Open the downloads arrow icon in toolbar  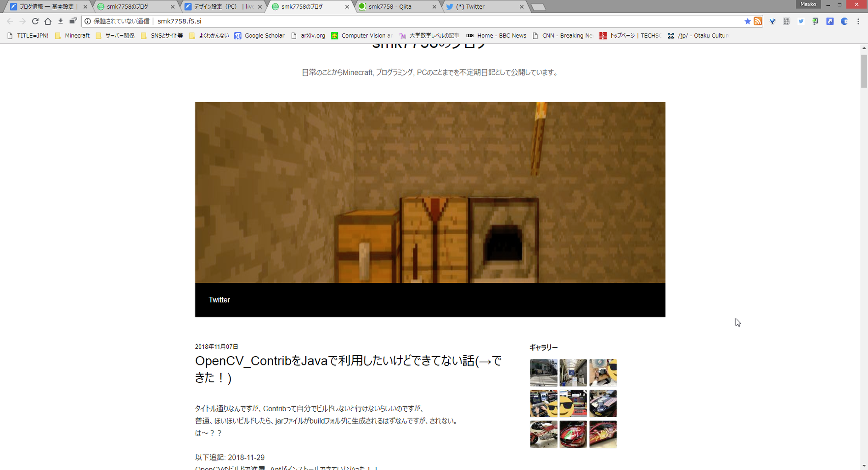[60, 21]
